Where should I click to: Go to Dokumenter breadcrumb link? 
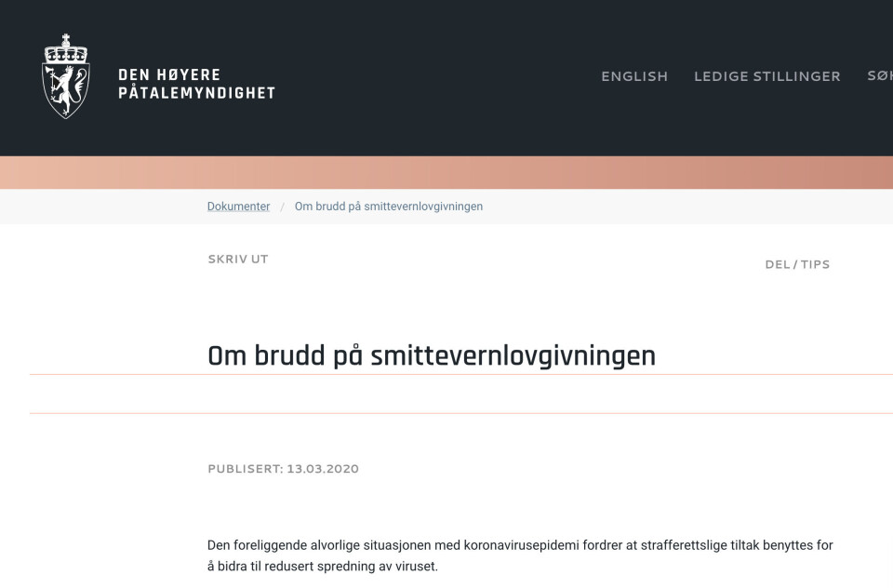tap(239, 207)
